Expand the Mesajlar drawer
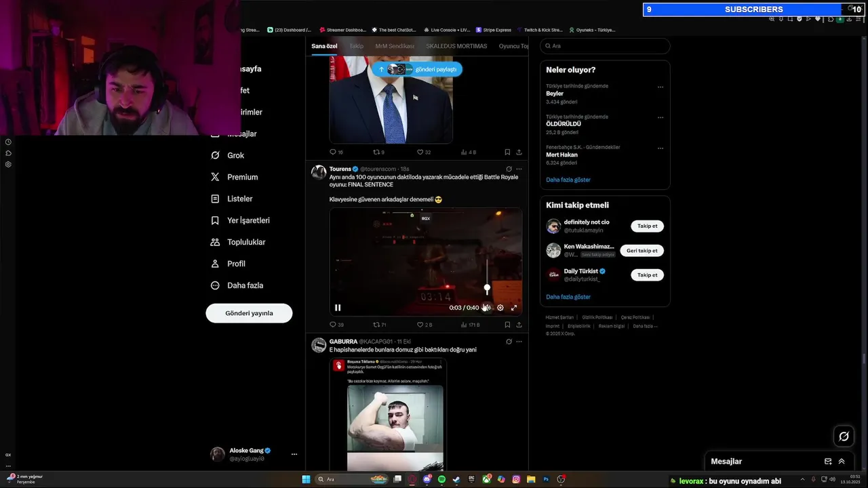This screenshot has width=868, height=488. tap(842, 462)
